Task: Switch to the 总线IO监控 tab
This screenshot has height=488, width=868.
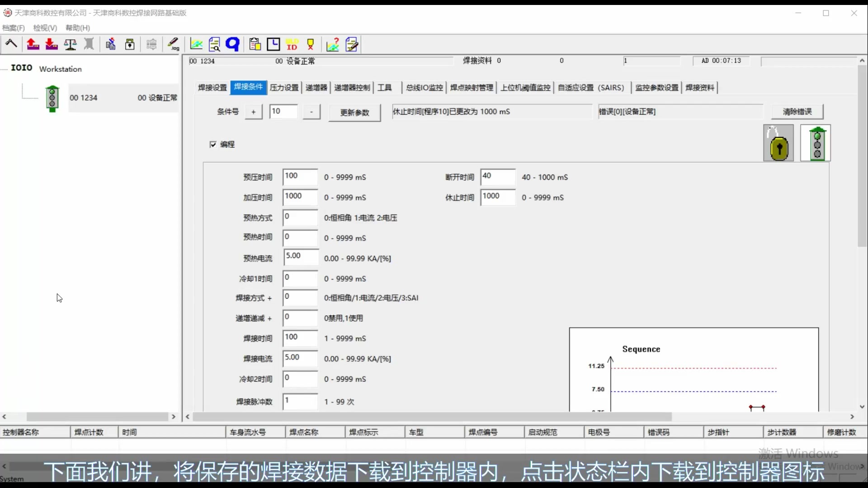Action: 425,88
